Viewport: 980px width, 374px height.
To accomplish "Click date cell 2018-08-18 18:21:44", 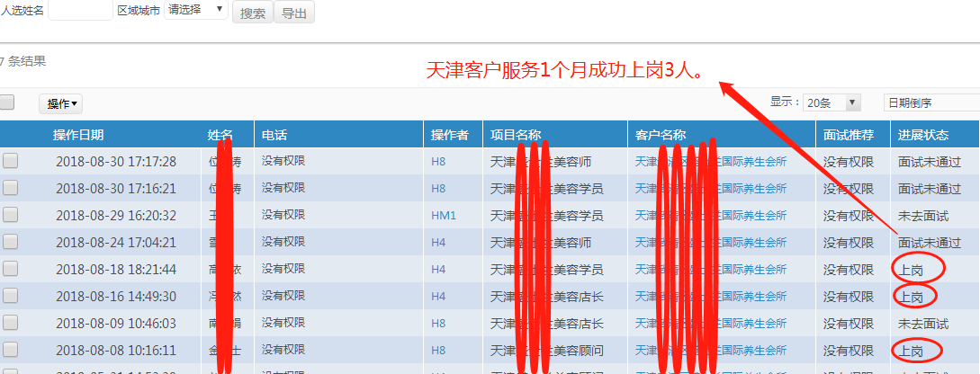I will click(116, 269).
